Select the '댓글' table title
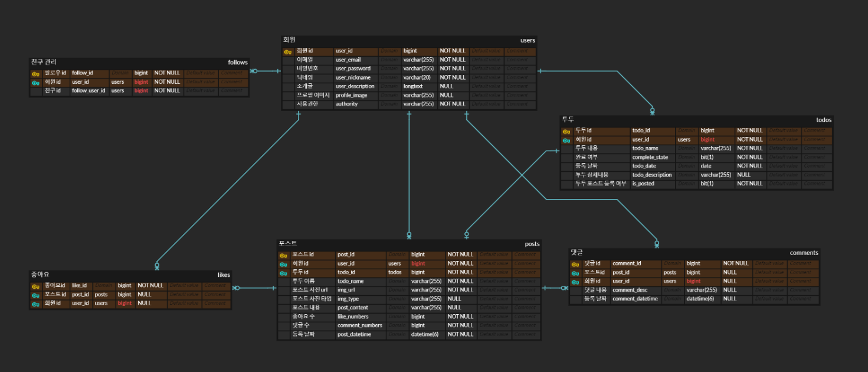The image size is (868, 372). [577, 252]
